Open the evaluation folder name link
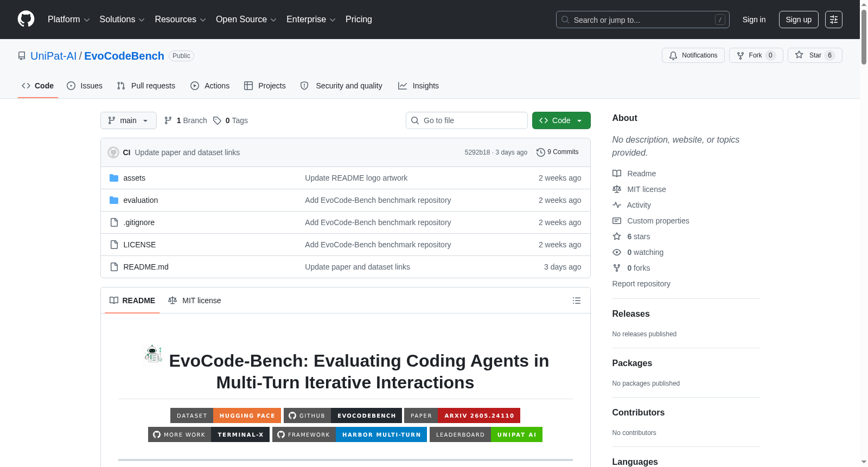 (x=141, y=200)
